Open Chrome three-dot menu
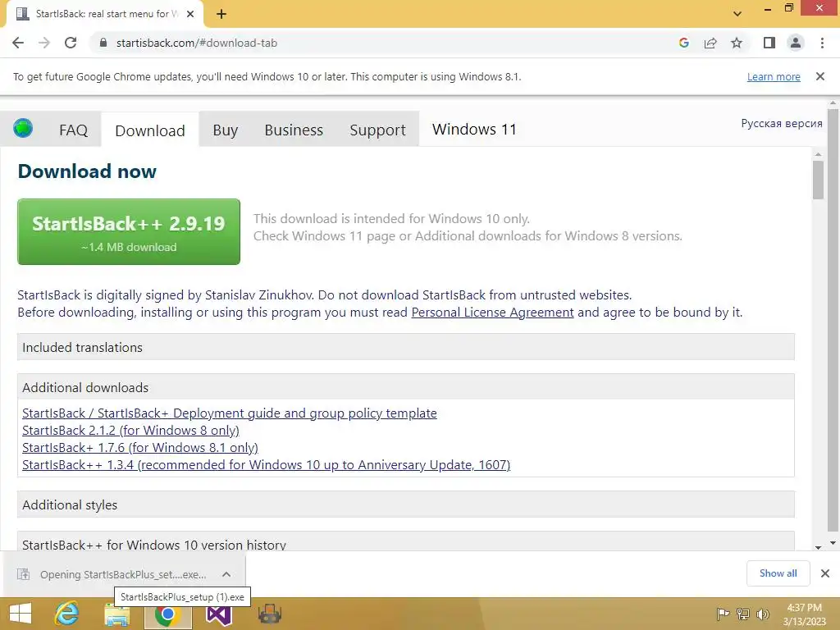840x630 pixels. coord(822,43)
